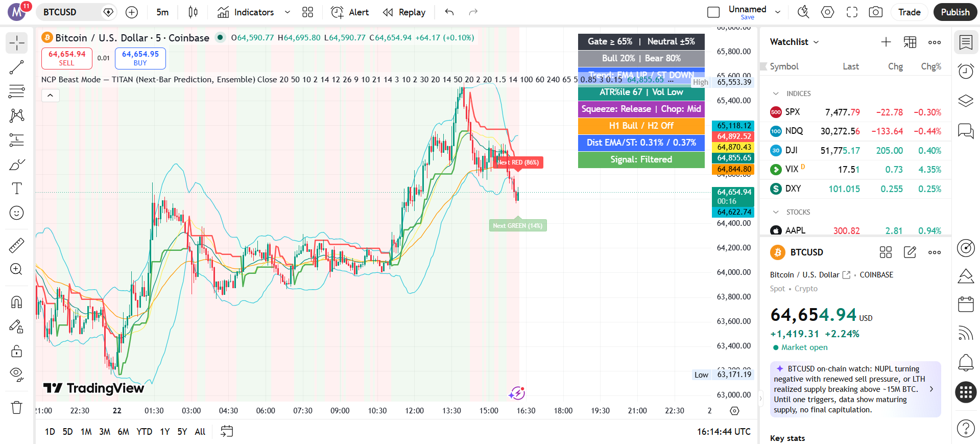Place order at BUY 64,654.95
This screenshot has width=980, height=444.
(x=140, y=58)
